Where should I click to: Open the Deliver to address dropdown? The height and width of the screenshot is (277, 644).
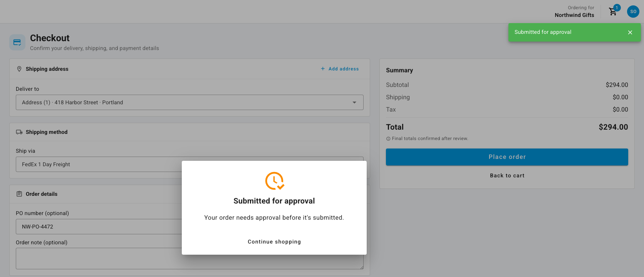click(190, 102)
